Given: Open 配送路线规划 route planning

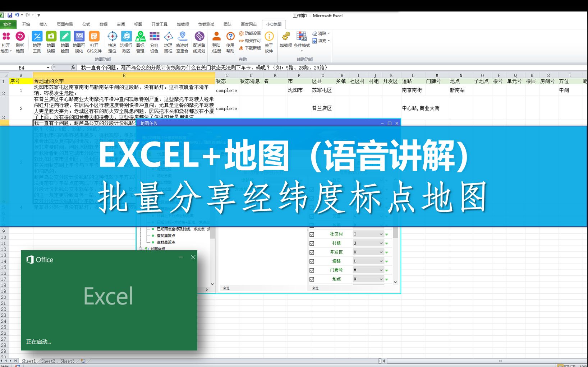Looking at the screenshot, I should pyautogui.click(x=199, y=42).
